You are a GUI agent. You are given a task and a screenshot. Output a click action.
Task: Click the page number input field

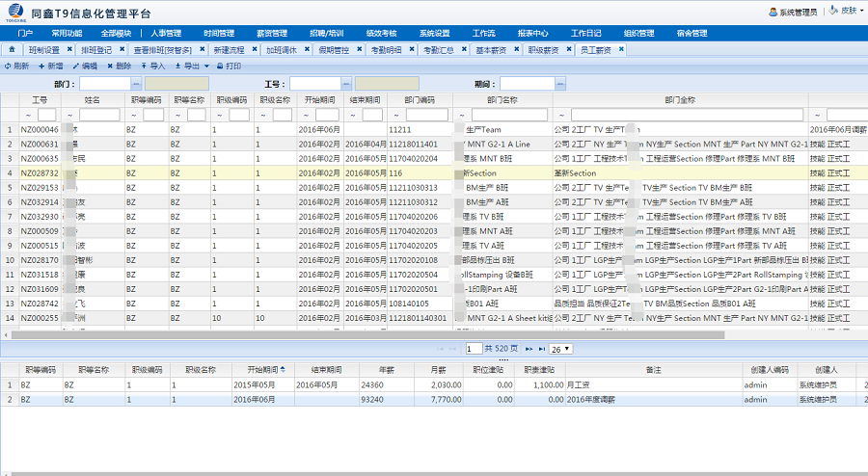click(x=473, y=348)
